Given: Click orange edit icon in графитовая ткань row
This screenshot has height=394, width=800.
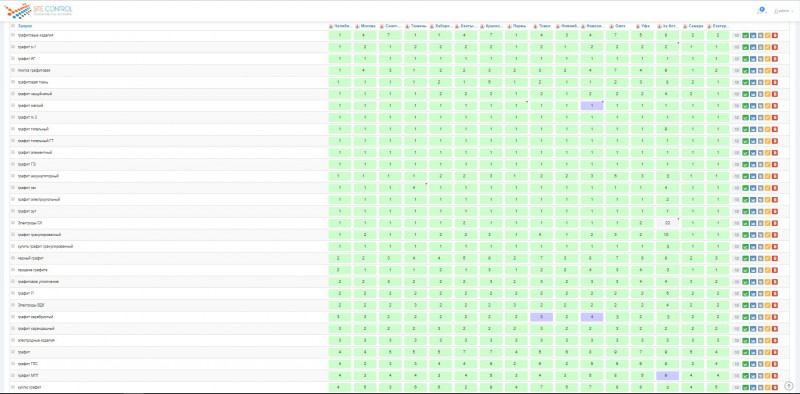Looking at the screenshot, I should click(767, 82).
